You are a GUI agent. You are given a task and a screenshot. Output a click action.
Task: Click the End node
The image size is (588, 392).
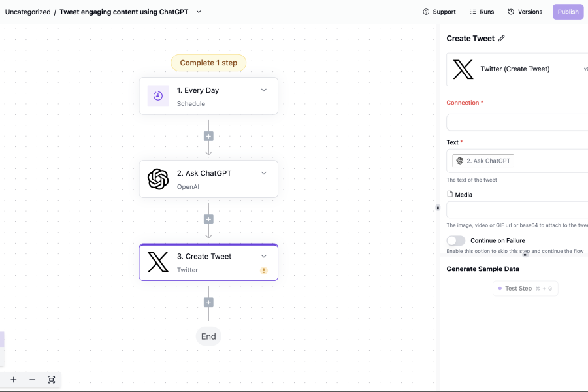(208, 336)
